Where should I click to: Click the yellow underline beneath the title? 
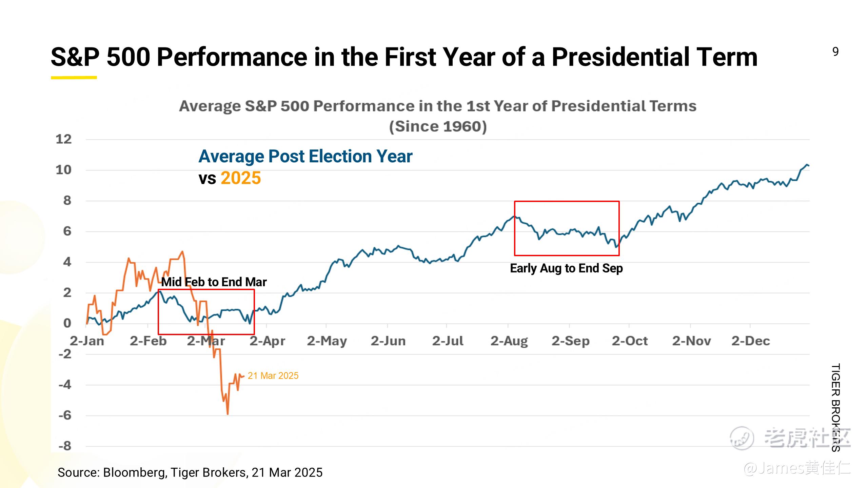pyautogui.click(x=74, y=78)
